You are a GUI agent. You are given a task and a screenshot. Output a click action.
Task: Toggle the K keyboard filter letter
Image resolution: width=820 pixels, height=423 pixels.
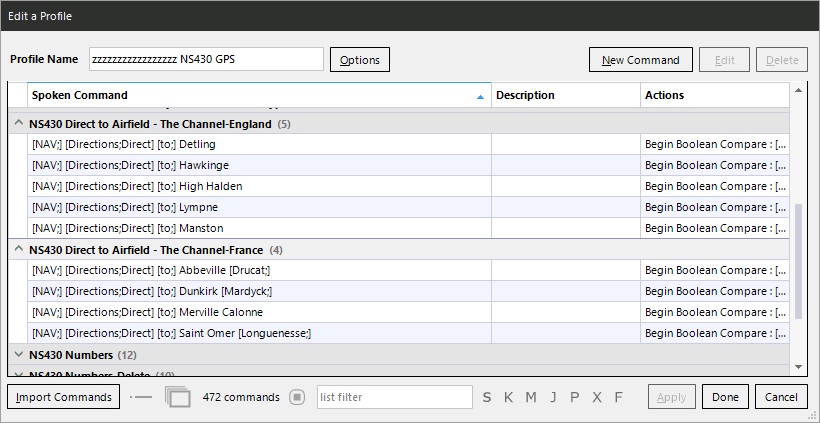[508, 397]
